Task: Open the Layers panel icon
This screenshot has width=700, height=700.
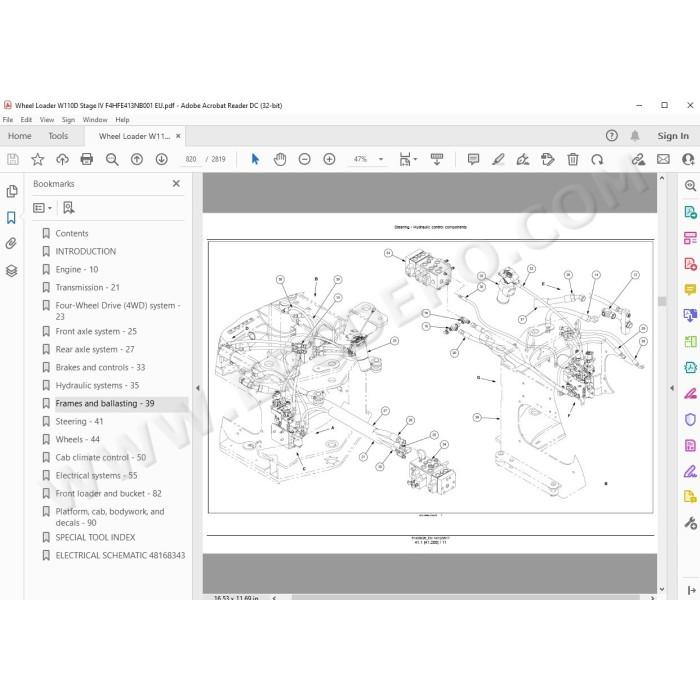Action: click(x=11, y=271)
